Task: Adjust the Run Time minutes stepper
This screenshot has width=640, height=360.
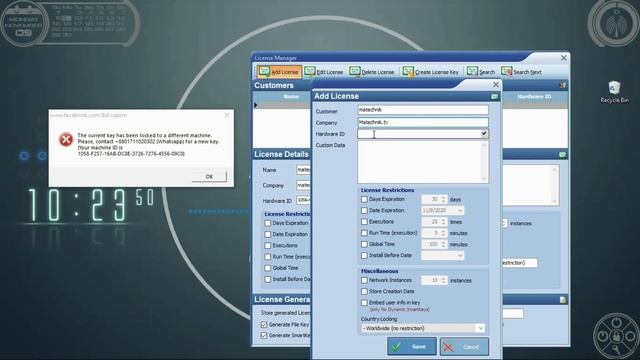Action: (x=444, y=233)
